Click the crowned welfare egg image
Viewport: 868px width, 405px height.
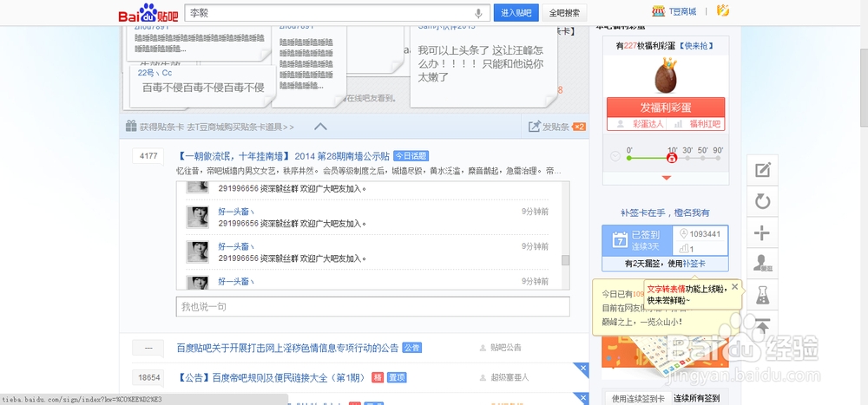(667, 75)
